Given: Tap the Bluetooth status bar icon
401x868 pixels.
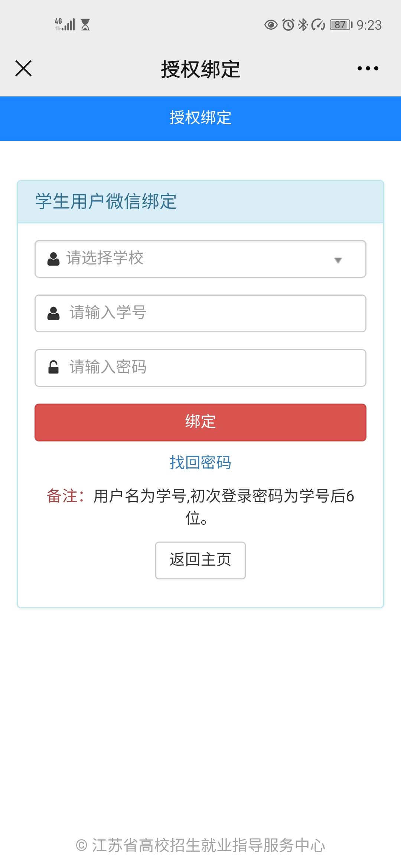Looking at the screenshot, I should (x=303, y=25).
